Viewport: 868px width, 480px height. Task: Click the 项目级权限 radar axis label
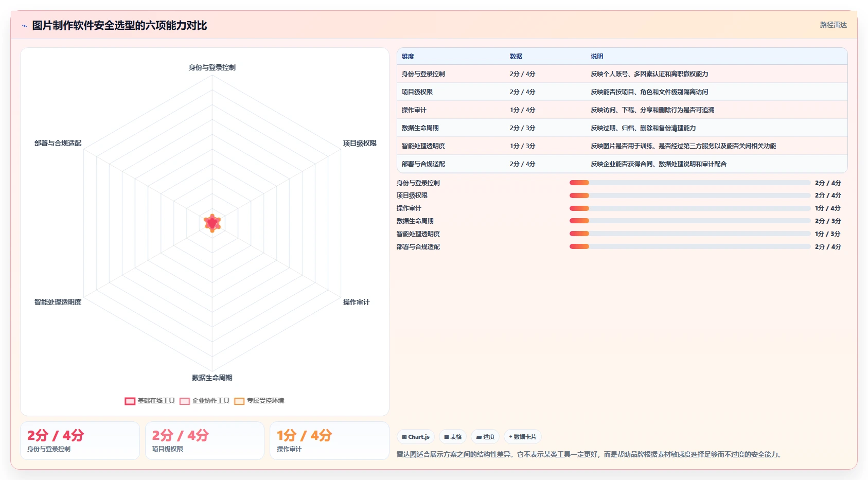click(x=360, y=143)
